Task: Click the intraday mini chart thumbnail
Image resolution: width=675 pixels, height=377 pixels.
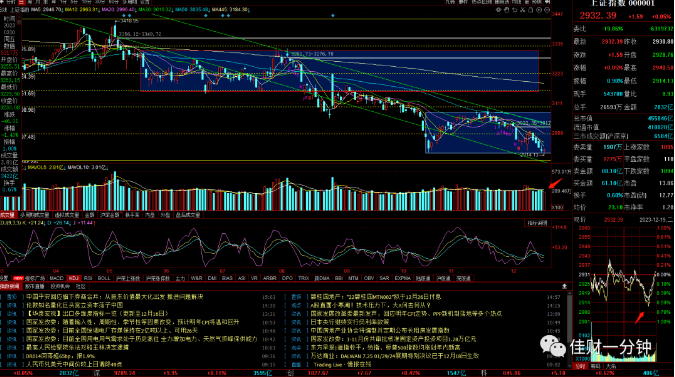Action: [x=623, y=294]
